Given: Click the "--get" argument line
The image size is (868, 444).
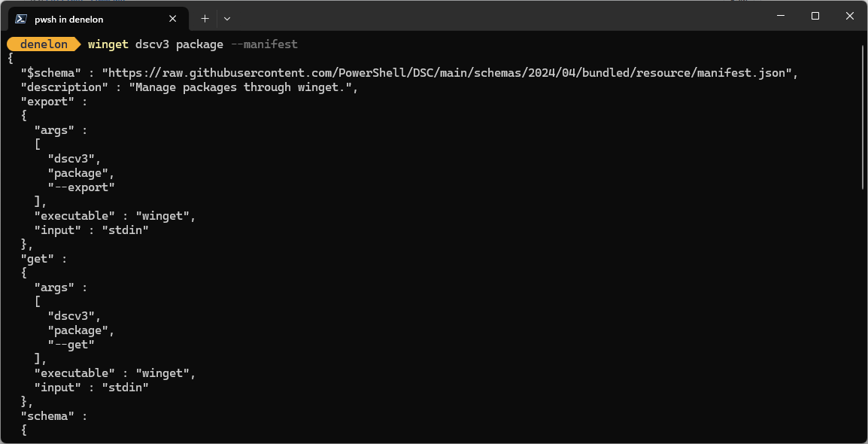Looking at the screenshot, I should [x=71, y=345].
